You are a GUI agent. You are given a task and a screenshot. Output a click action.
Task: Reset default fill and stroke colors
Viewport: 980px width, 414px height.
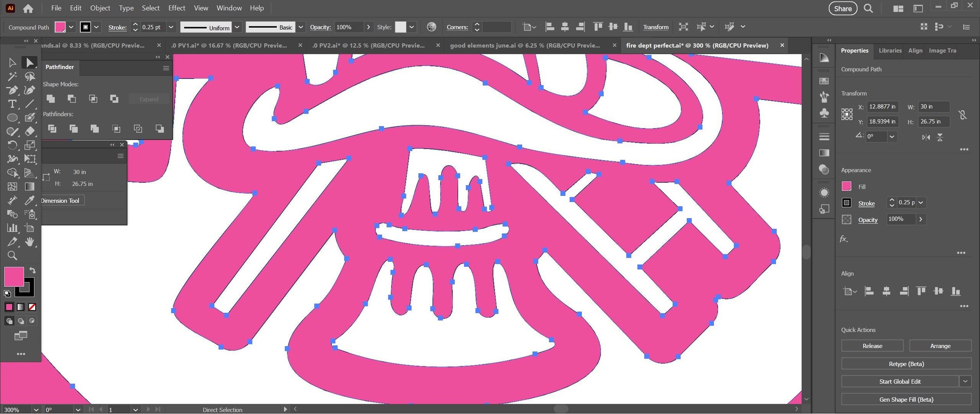click(7, 294)
